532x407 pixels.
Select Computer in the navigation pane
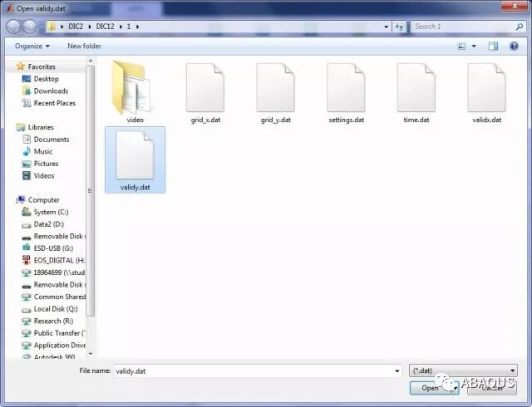(x=44, y=200)
